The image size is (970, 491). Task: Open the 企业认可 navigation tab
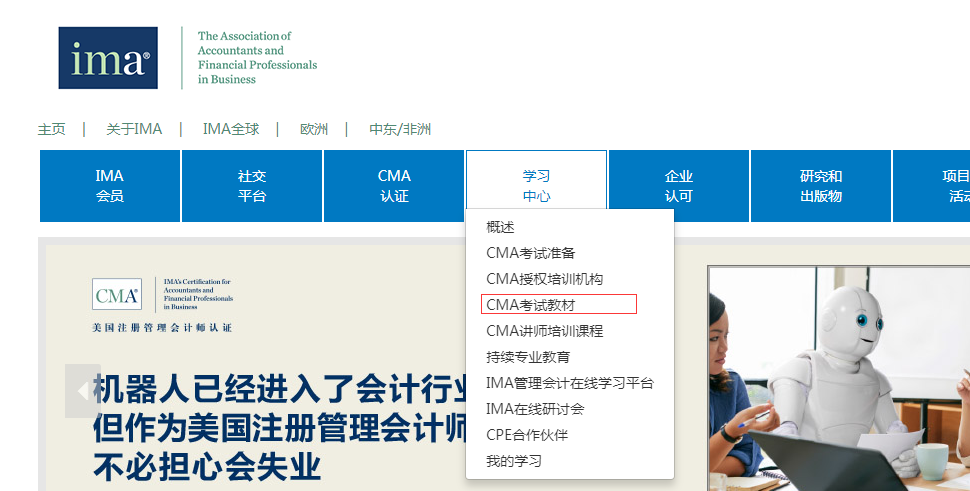[x=679, y=186]
